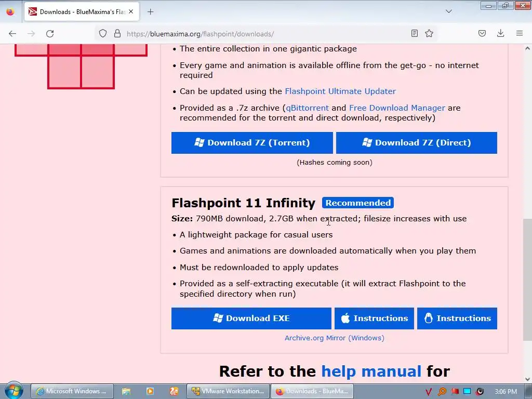Click the red V tray icon

(428, 392)
